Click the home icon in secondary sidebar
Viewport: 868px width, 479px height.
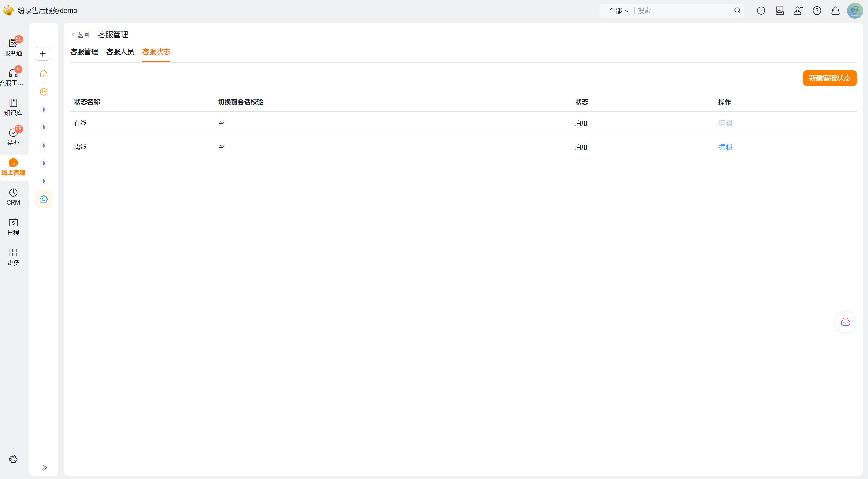[44, 73]
